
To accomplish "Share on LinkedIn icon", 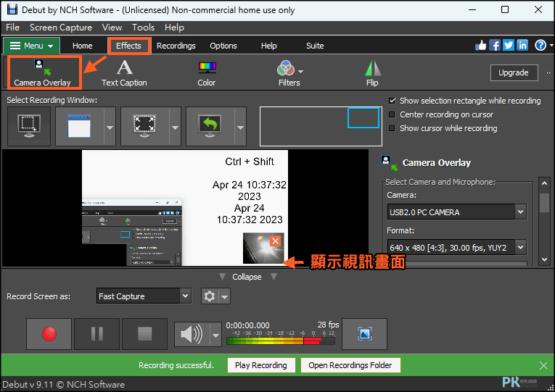I will coord(522,45).
